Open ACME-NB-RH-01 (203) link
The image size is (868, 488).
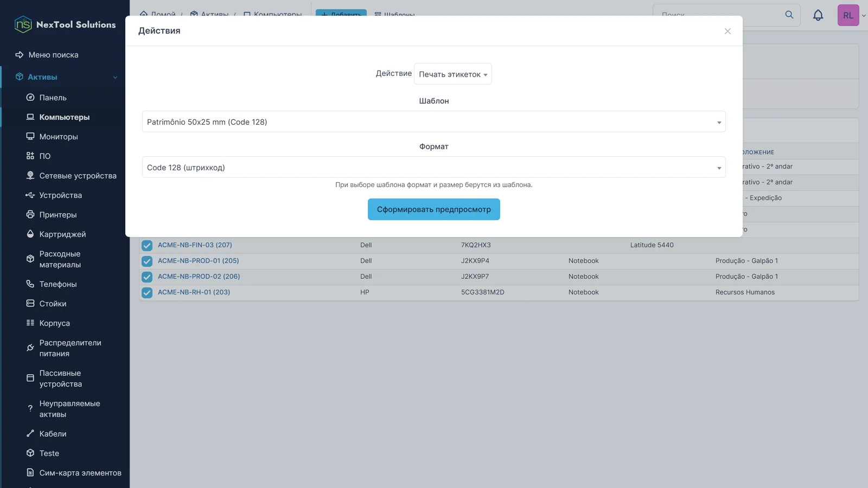[194, 292]
